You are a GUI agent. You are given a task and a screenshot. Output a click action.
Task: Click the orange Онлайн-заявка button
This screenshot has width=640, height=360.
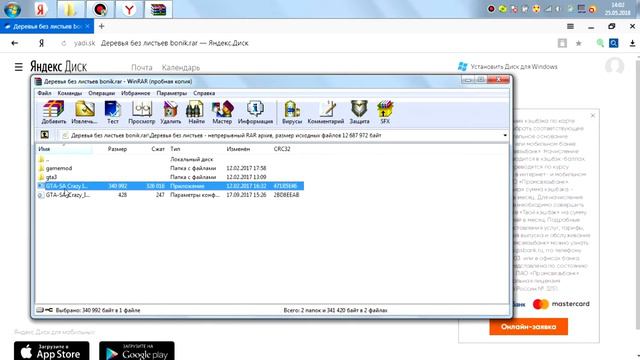(529, 327)
